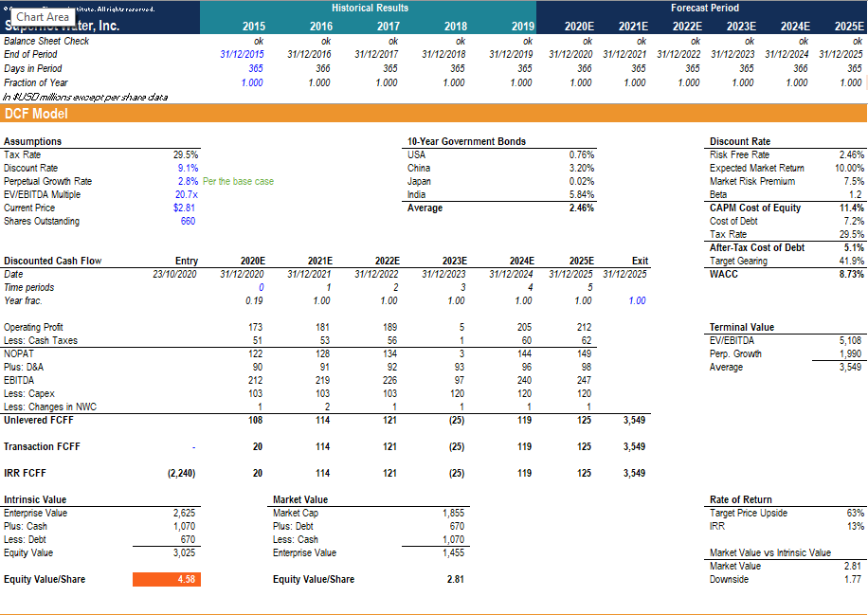The width and height of the screenshot is (868, 615).
Task: Click the green 'Per the base case' note
Action: [x=238, y=182]
